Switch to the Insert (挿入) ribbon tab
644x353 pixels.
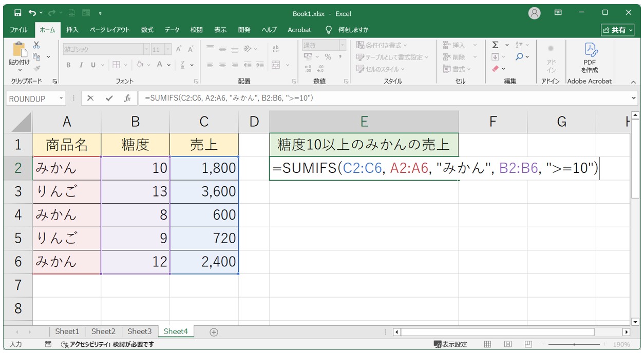(72, 30)
